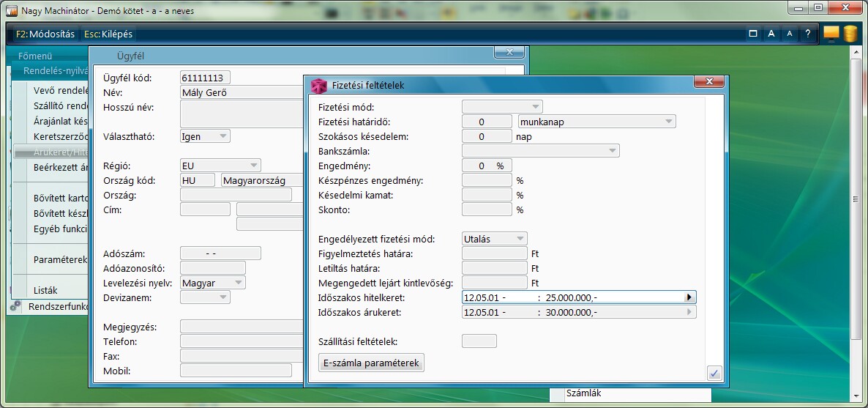Click the Késedelmi kamat field
Screen dimensions: 868x408
[x=487, y=195]
